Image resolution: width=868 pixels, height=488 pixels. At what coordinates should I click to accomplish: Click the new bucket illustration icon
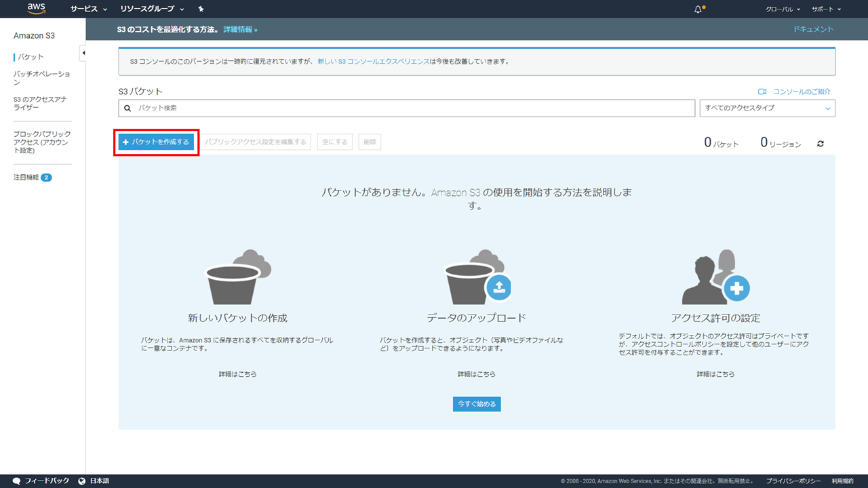(x=237, y=277)
